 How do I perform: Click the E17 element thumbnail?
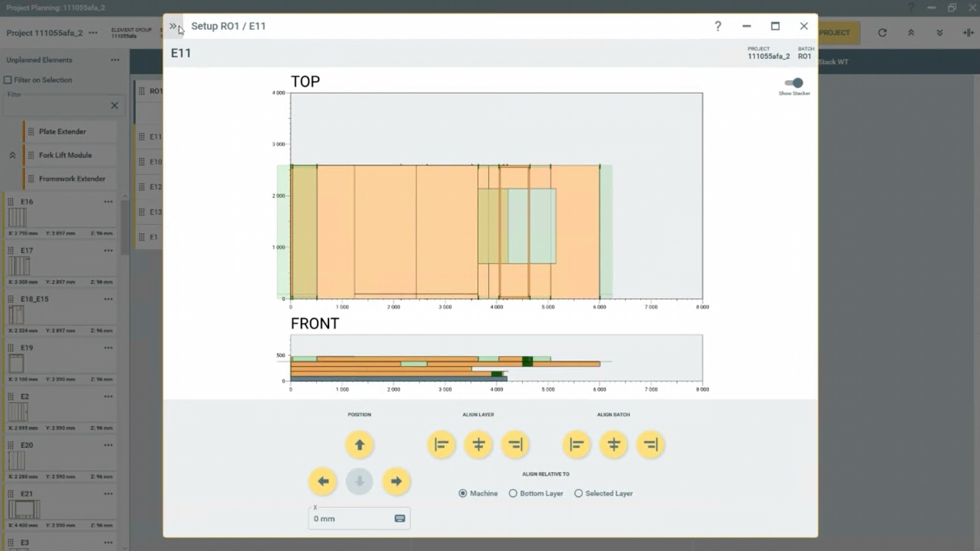(19, 265)
